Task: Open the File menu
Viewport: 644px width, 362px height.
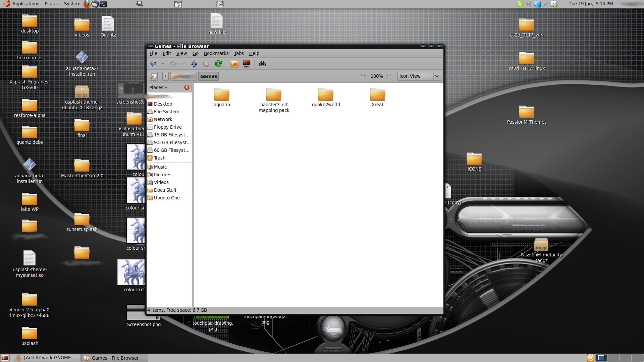Action: click(x=153, y=53)
